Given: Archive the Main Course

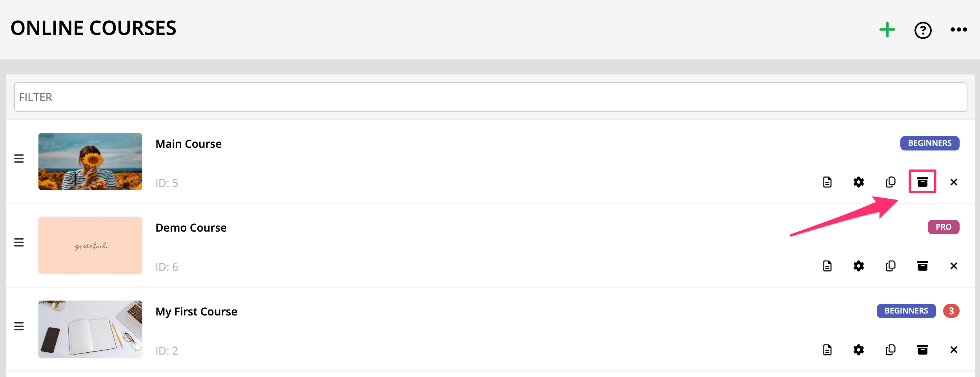Looking at the screenshot, I should click(x=922, y=182).
